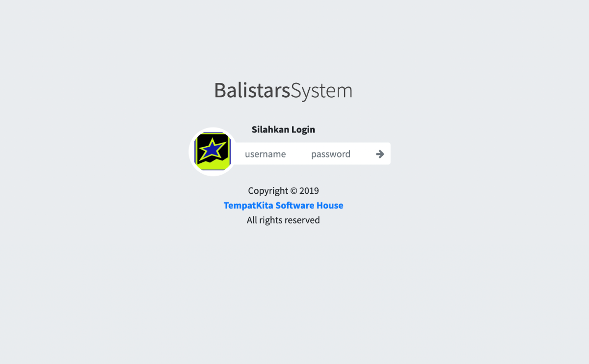Click the blue star inside the logo
589x364 pixels.
coord(213,149)
